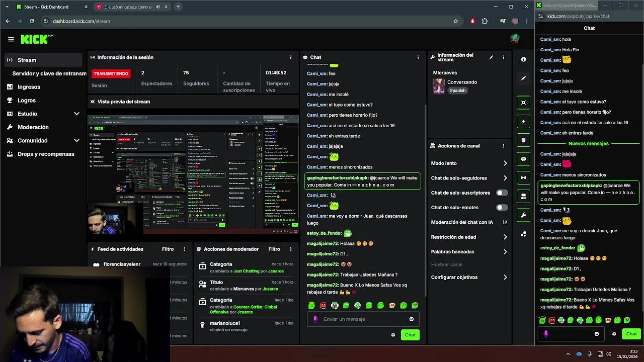Select the red angry emote in dashboard chat
The height and width of the screenshot is (362, 644).
323,305
